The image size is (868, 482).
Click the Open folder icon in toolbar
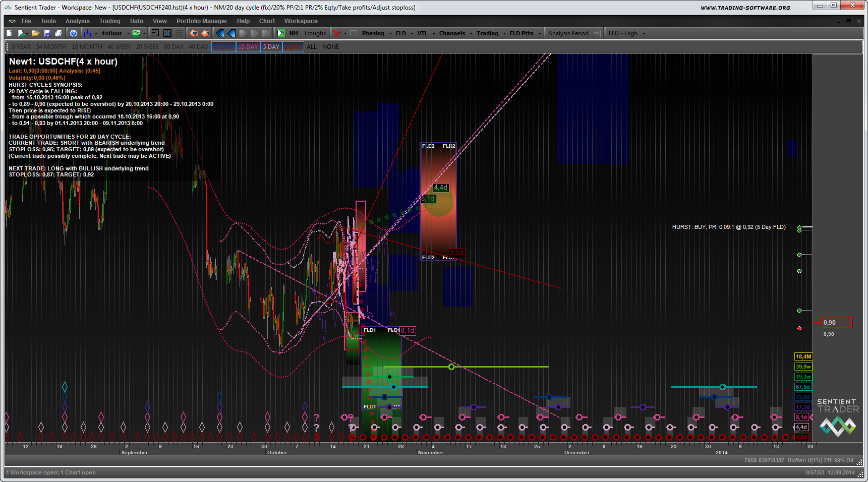[35, 33]
